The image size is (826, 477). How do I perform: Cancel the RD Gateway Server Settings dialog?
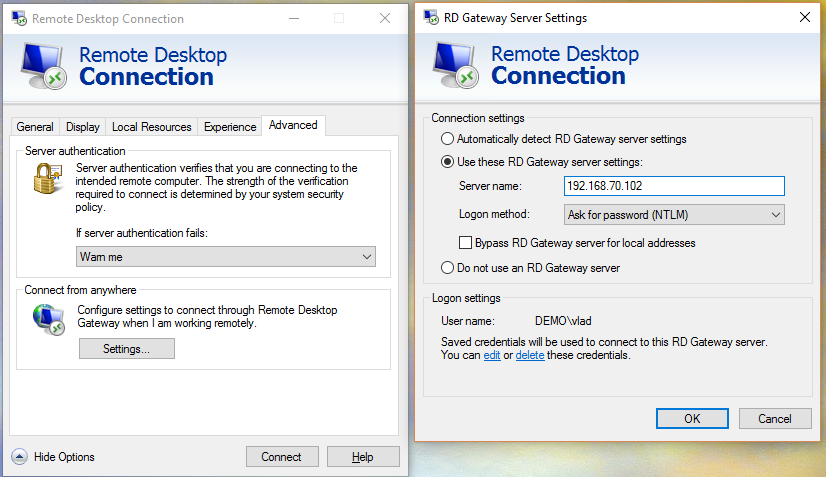click(775, 418)
